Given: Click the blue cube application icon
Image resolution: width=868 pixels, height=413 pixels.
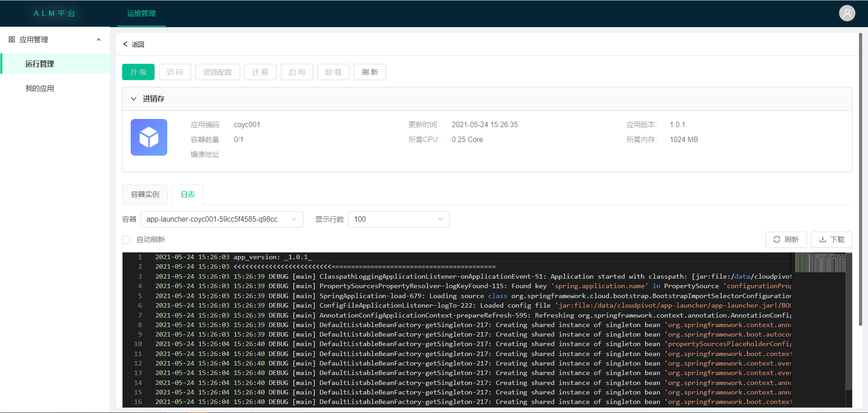Looking at the screenshot, I should (x=149, y=137).
